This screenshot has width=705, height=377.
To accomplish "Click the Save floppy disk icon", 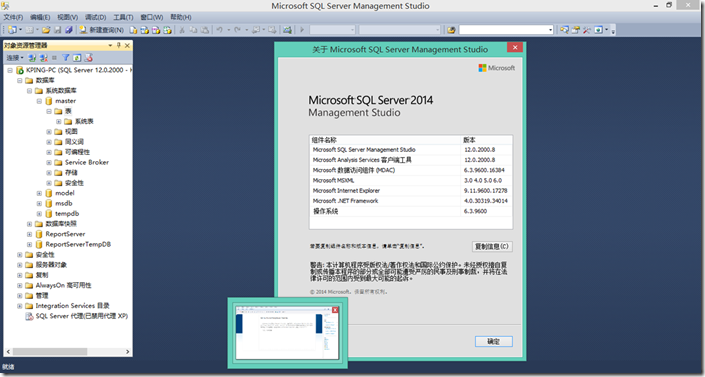I will pos(58,30).
